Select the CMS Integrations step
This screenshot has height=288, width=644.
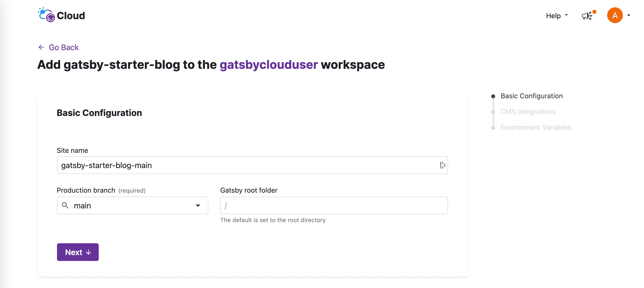[528, 112]
